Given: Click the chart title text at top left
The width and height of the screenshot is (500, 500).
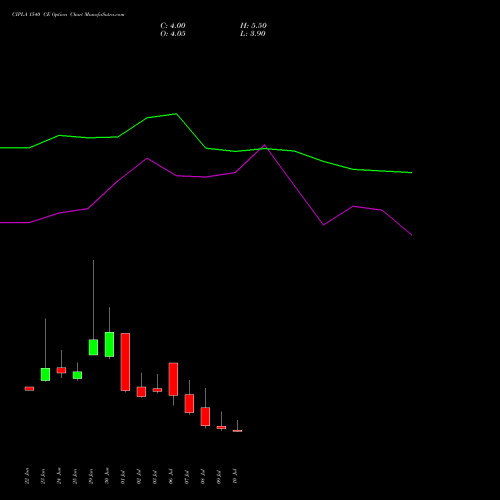Looking at the screenshot, I should (x=68, y=15).
